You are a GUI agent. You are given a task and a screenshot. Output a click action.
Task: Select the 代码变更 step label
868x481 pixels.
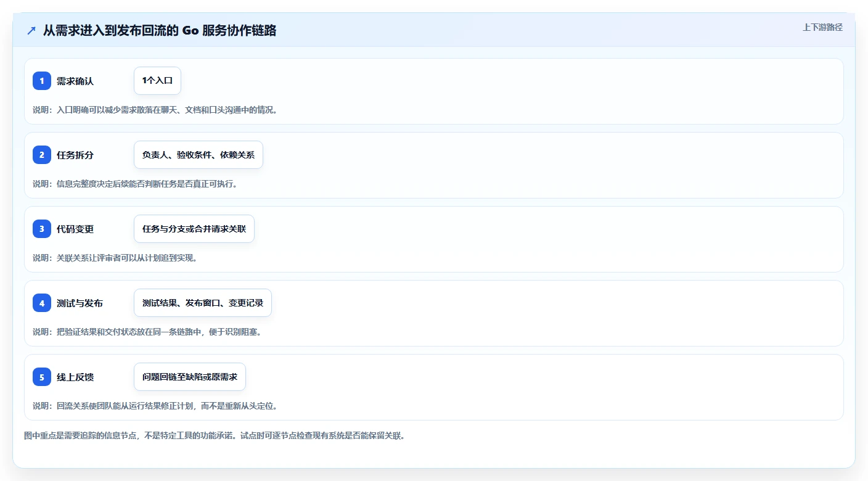[x=75, y=229]
